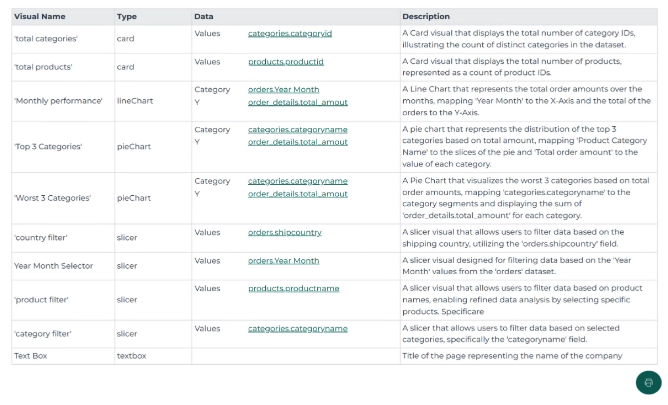Click the Data column header
The width and height of the screenshot is (668, 405).
point(203,16)
